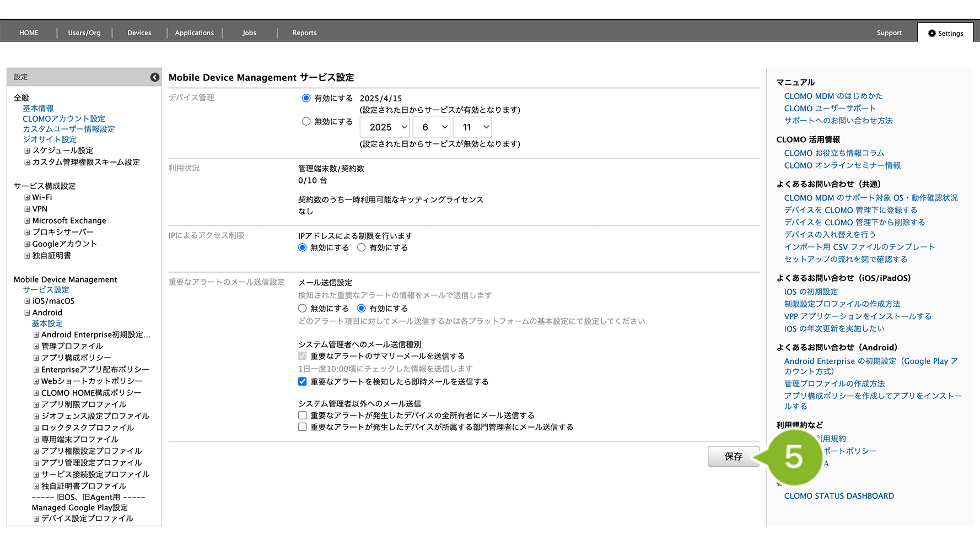This screenshot has width=980, height=551.
Task: Expand the スケジュール設定 plus icon
Action: tap(27, 151)
